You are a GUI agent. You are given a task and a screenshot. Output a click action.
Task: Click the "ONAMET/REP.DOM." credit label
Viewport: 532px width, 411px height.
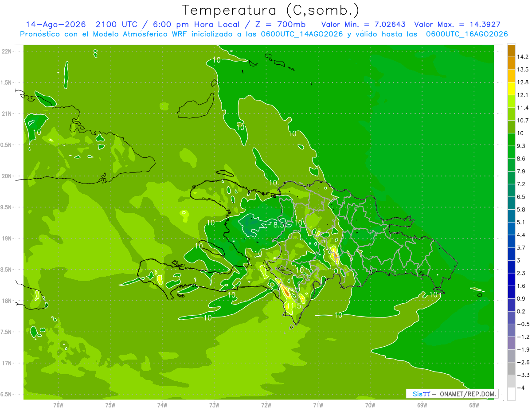[468, 394]
